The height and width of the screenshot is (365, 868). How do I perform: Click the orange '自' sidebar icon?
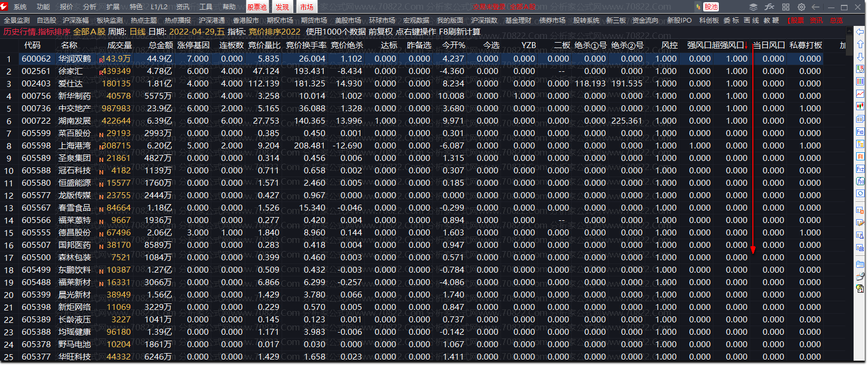point(860,156)
